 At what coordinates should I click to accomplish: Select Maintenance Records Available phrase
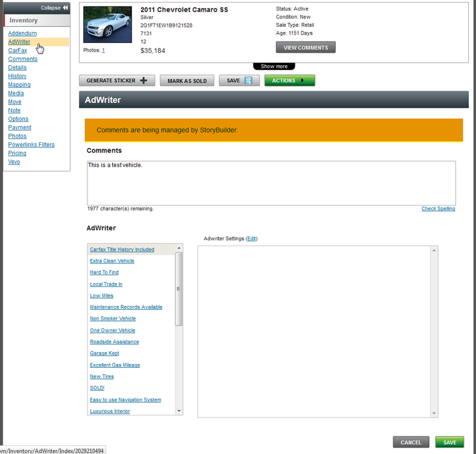(126, 307)
